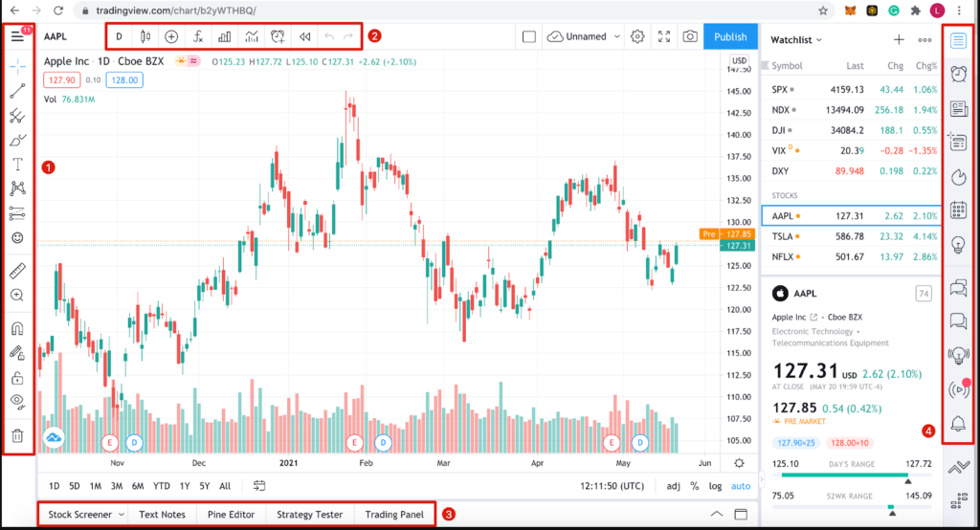Select the SPX row in watchlist
The width and height of the screenshot is (980, 530).
pos(851,89)
